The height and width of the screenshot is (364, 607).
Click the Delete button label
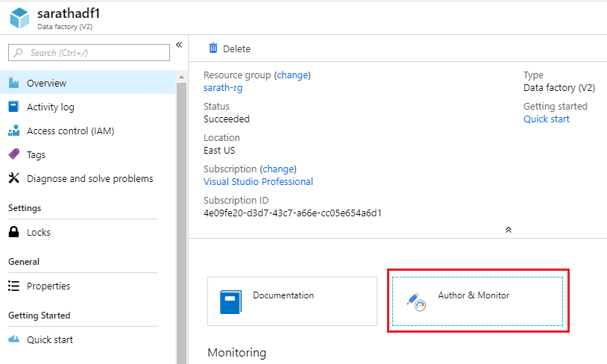(236, 48)
